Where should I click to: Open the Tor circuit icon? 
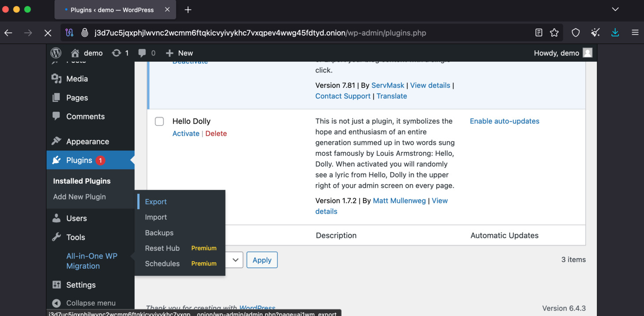click(x=69, y=33)
